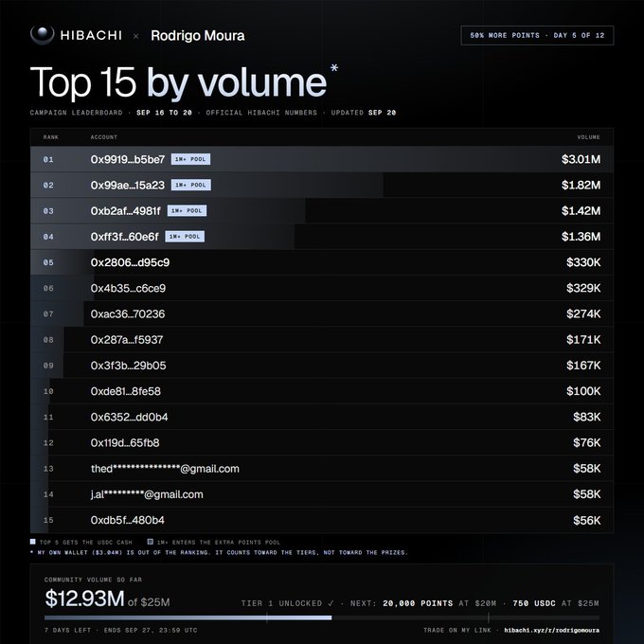Image resolution: width=644 pixels, height=644 pixels.
Task: Select the thed***@gmail.com account
Action: (165, 469)
